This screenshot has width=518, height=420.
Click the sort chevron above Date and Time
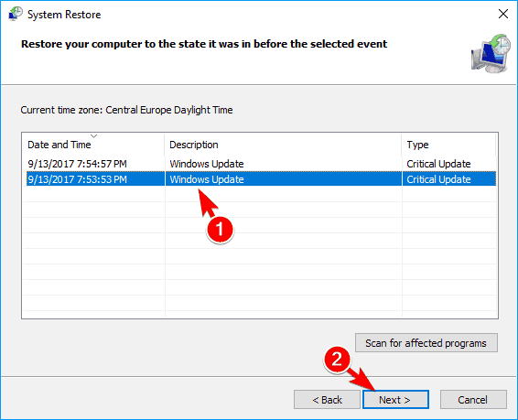pyautogui.click(x=94, y=135)
